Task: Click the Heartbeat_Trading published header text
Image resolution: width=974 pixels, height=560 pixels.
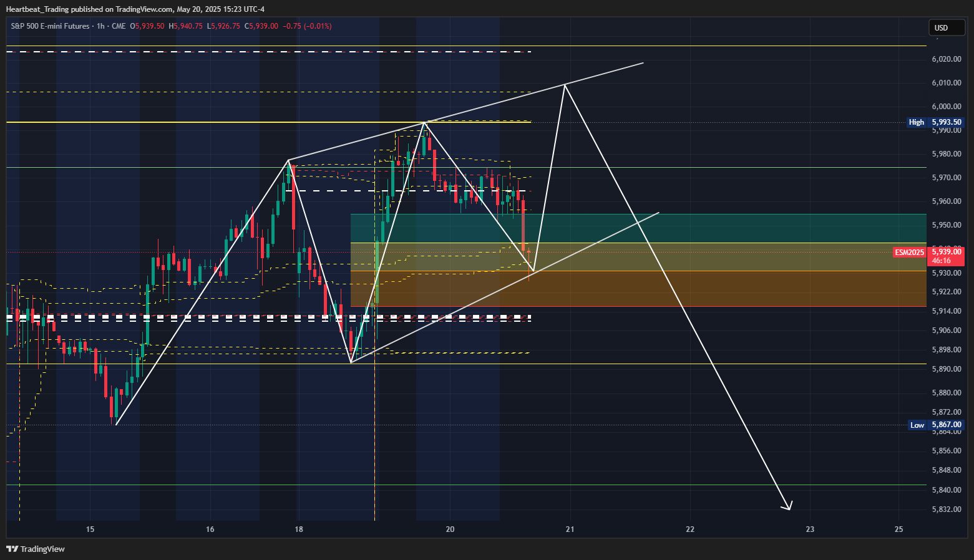Action: pos(135,9)
